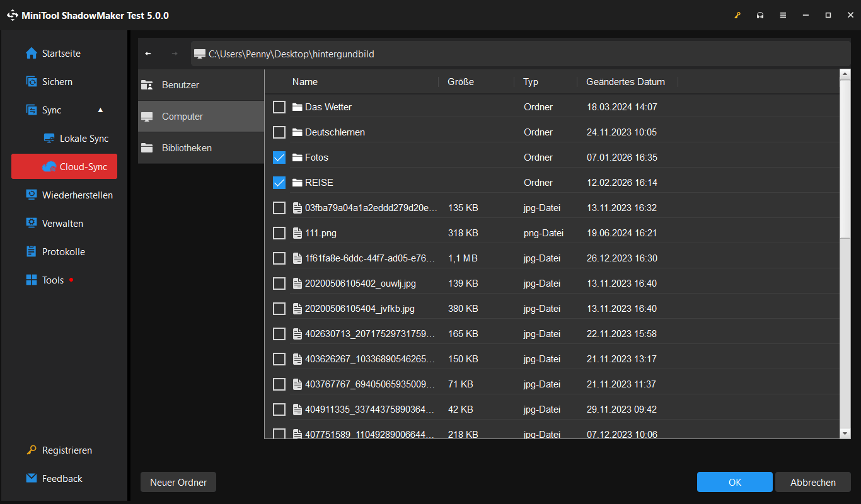Click the Protokolle logs icon
Screen dimensions: 861x504
point(32,252)
